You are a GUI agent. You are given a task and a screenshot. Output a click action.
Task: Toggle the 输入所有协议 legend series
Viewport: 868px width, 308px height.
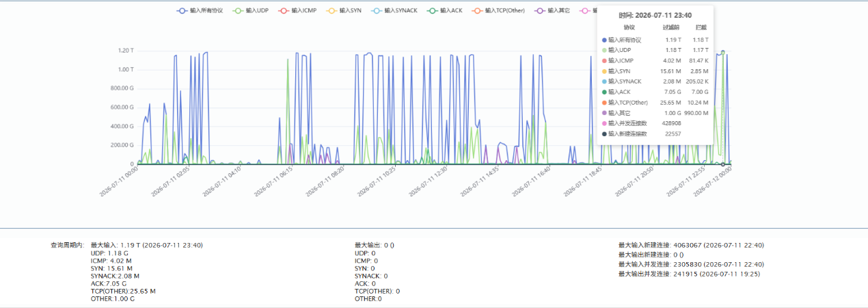(201, 11)
